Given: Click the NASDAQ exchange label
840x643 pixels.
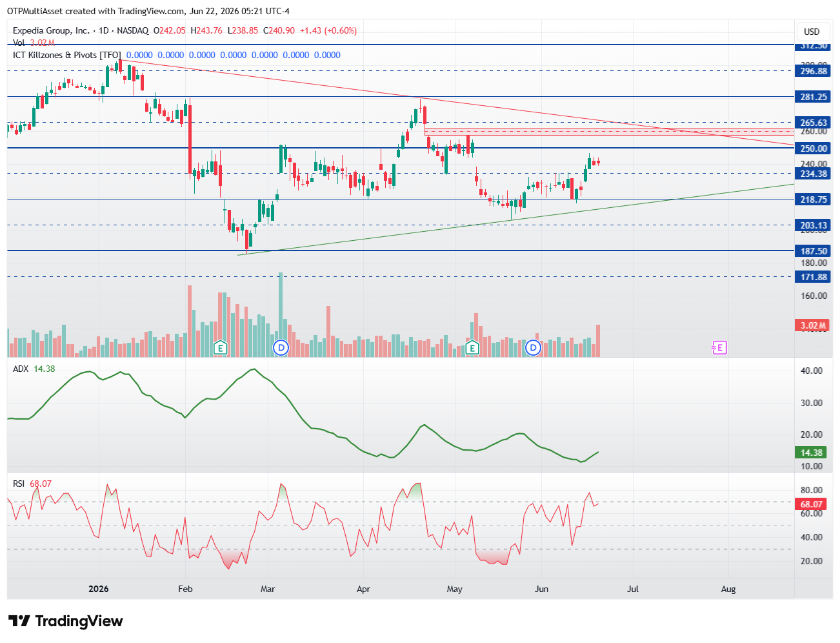Looking at the screenshot, I should pos(133,30).
